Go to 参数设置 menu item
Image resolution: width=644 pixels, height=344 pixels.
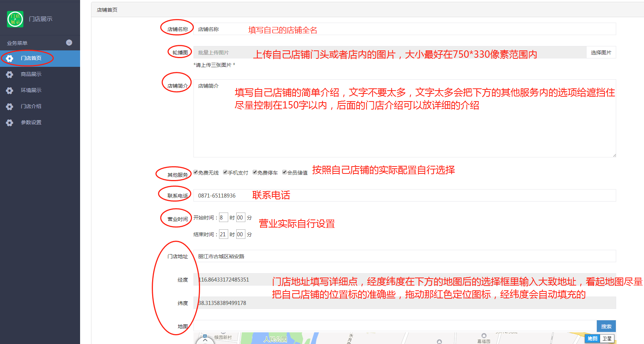pos(31,123)
